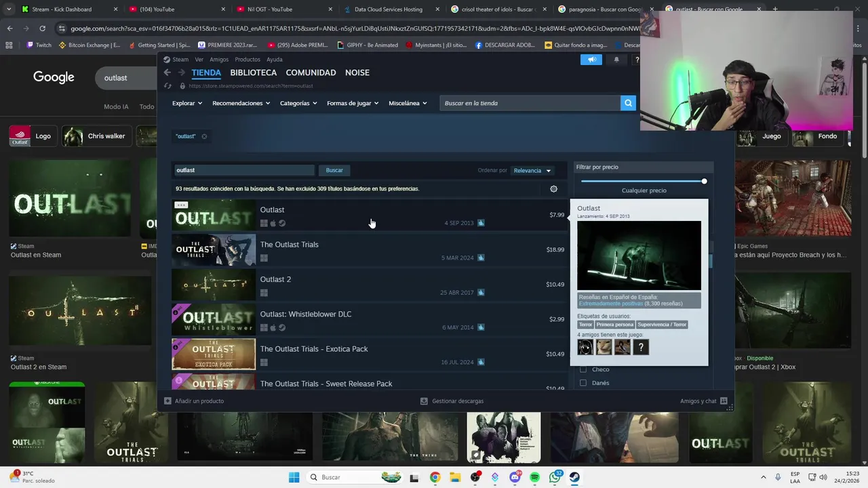Open Amigos y chat icon
This screenshot has height=488, width=868.
pyautogui.click(x=724, y=401)
